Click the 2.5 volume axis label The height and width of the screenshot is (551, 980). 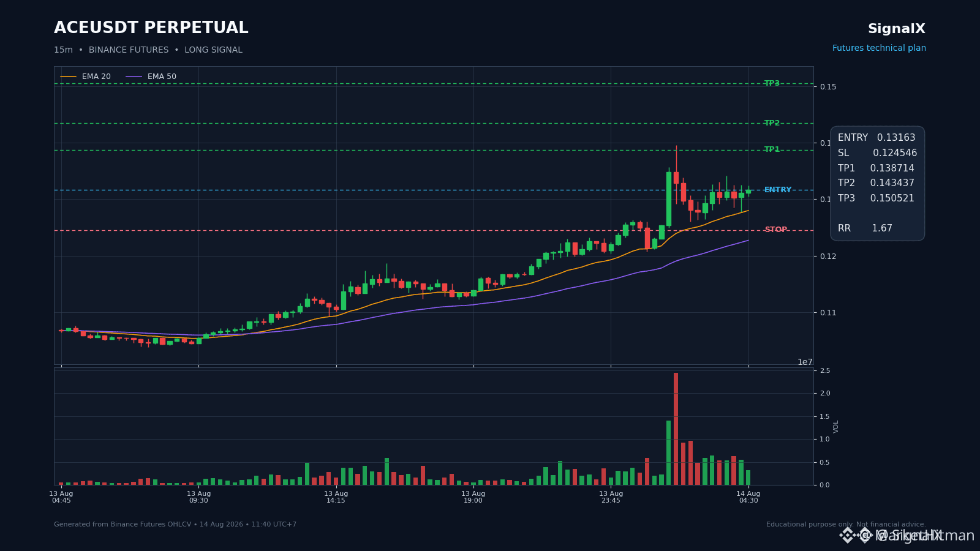825,371
